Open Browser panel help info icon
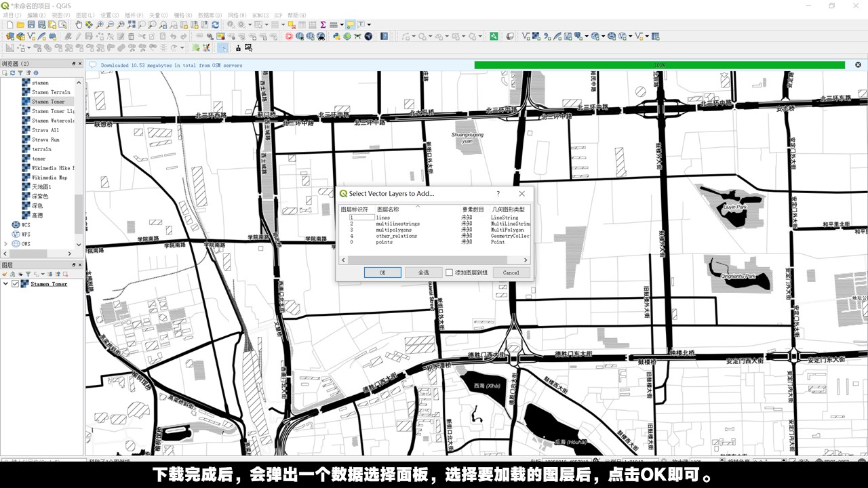 pos(36,73)
